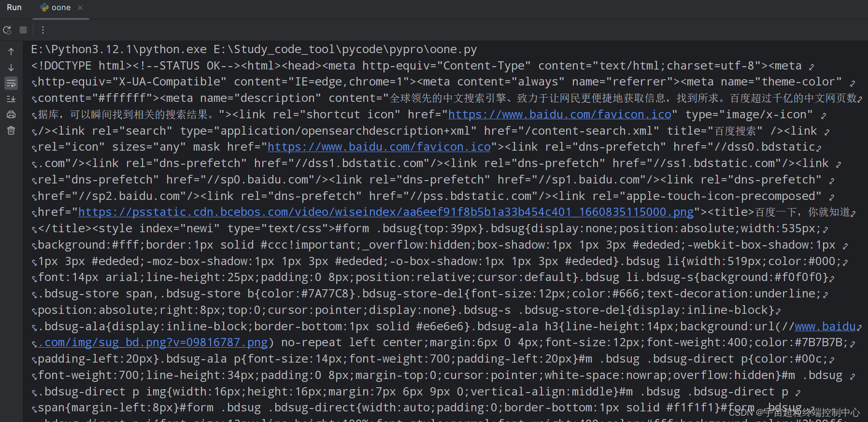868x422 pixels.
Task: Open the .com/img/sug_bd.png link
Action: tap(153, 342)
